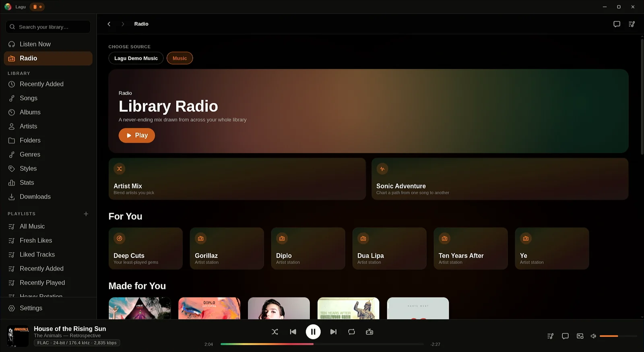Screen dimensions: 644x352
Task: Start the Deep Cuts station
Action: [x=146, y=248]
